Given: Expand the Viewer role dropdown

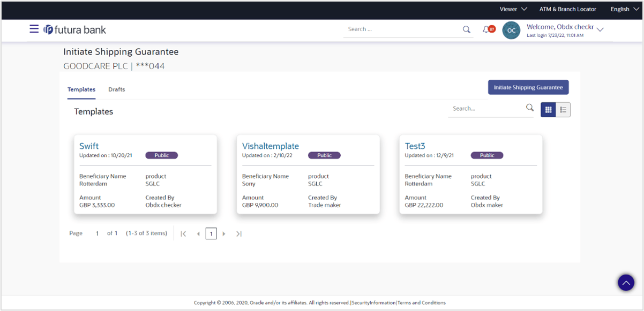Looking at the screenshot, I should coord(513,9).
